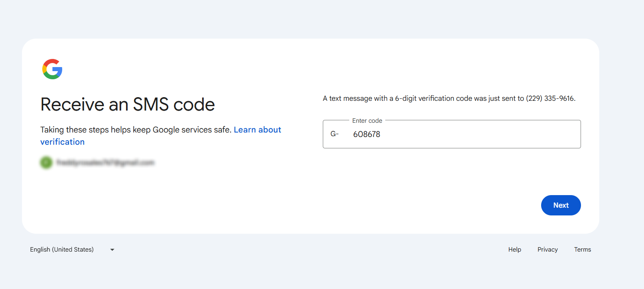Click the blurred account email address
The height and width of the screenshot is (289, 644).
pyautogui.click(x=106, y=163)
